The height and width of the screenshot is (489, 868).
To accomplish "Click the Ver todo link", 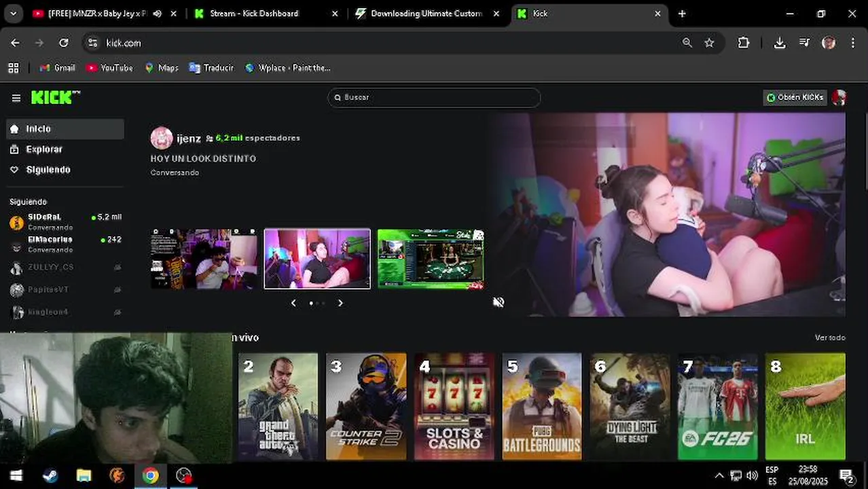I will point(830,338).
